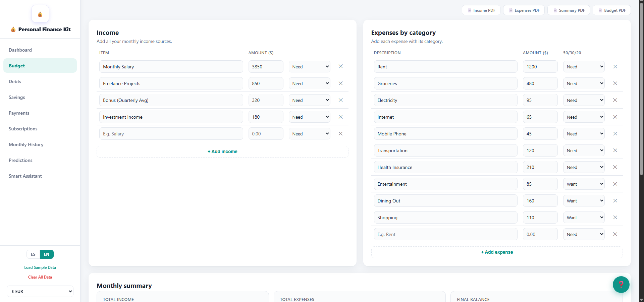Click Clear All Data link

pos(40,277)
